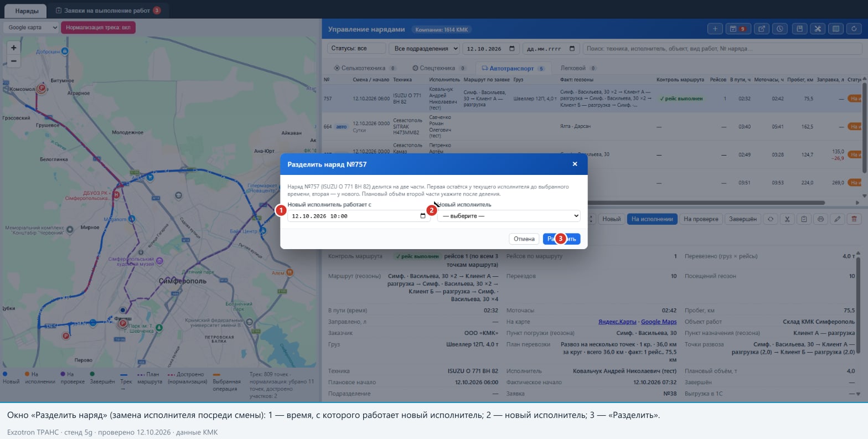The image size is (868, 439).
Task: Click the pencil edit icon in the order toolbar
Action: [x=838, y=219]
